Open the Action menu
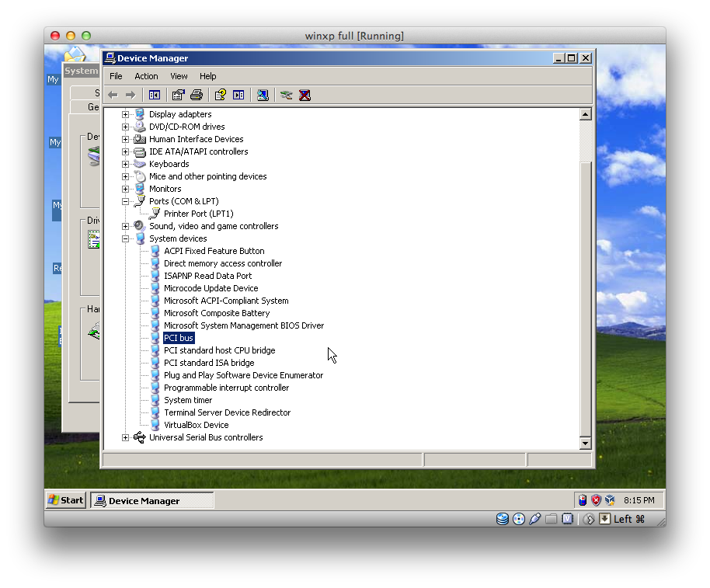Viewport: 710px width, 588px height. pos(146,76)
